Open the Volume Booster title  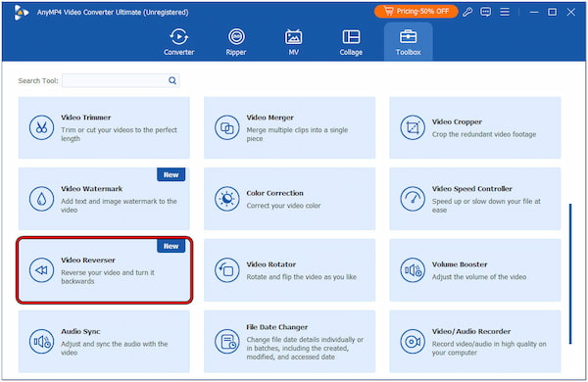[460, 264]
